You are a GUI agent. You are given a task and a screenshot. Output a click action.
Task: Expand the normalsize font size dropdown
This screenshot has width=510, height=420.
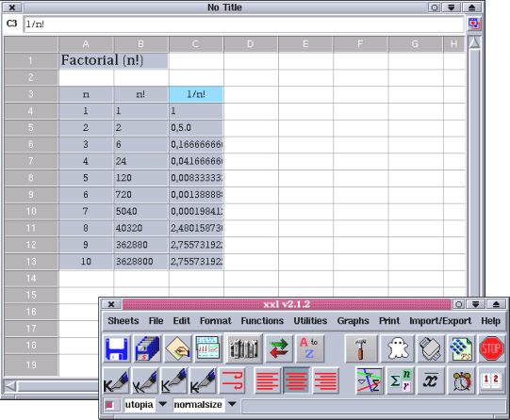(232, 404)
